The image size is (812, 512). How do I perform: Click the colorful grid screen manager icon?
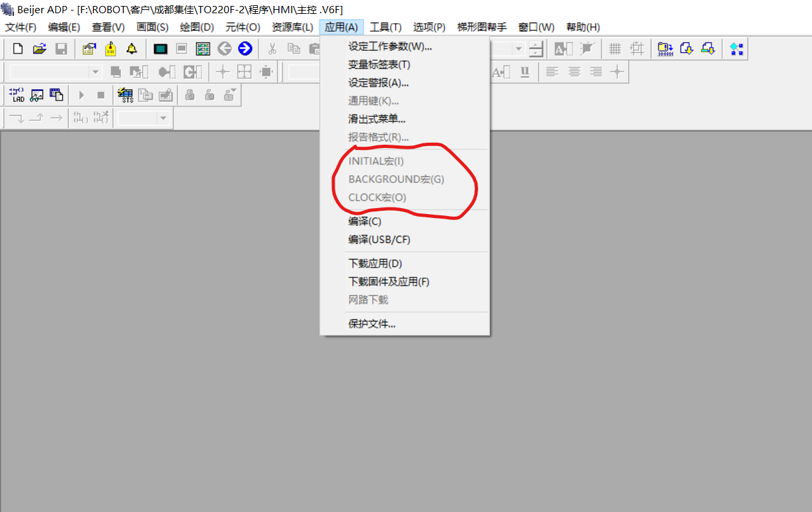tap(203, 49)
